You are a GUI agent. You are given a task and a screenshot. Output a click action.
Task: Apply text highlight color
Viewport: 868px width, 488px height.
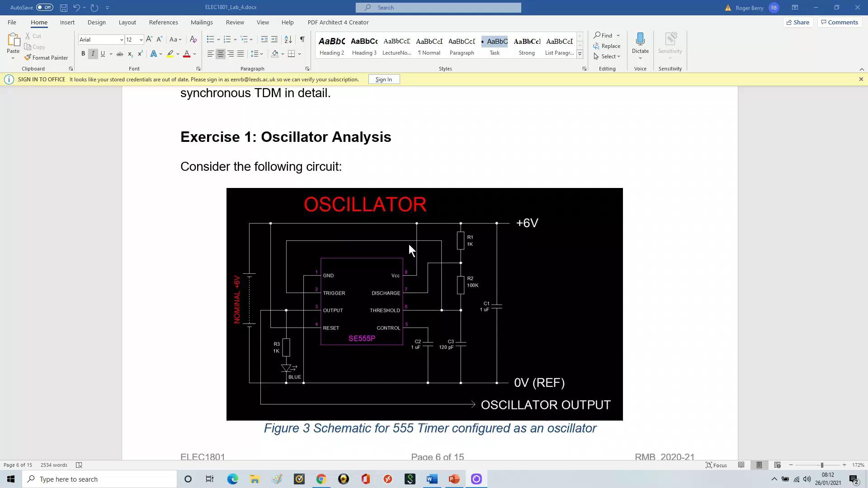(170, 54)
